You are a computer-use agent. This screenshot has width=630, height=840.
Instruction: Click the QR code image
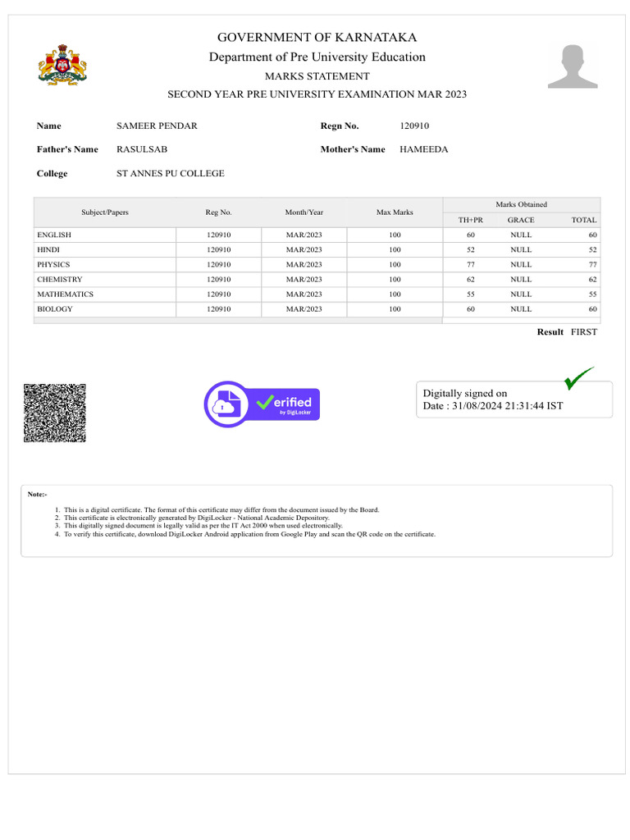point(55,413)
